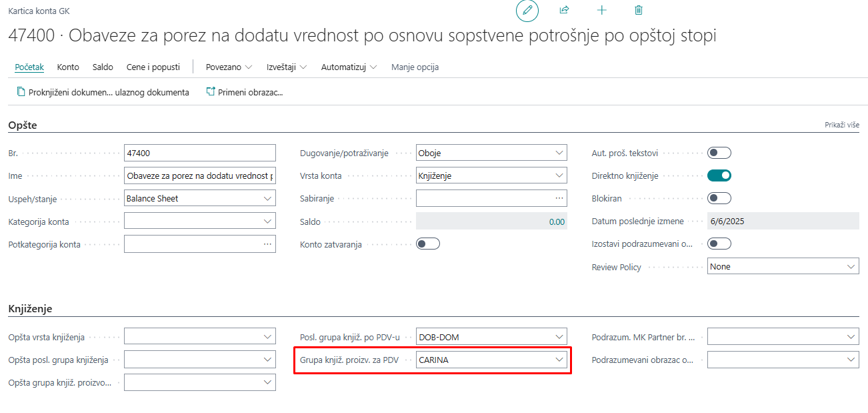The width and height of the screenshot is (868, 413).
Task: Open the Povezano menu
Action: pos(227,67)
